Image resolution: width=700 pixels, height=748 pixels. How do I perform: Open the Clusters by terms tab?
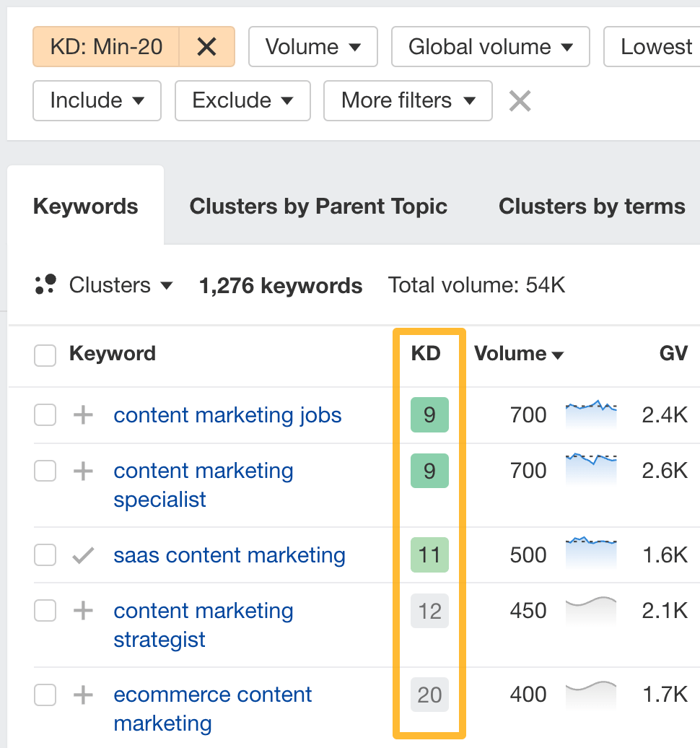click(x=591, y=206)
